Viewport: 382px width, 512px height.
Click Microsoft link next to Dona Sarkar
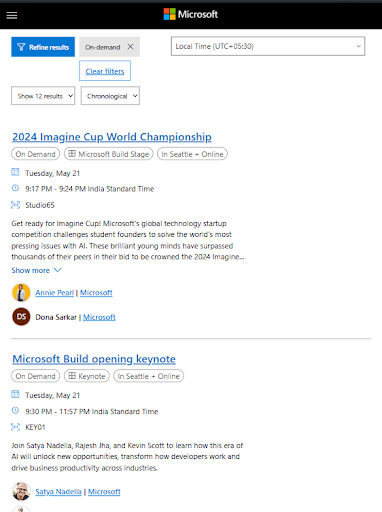[x=99, y=317]
